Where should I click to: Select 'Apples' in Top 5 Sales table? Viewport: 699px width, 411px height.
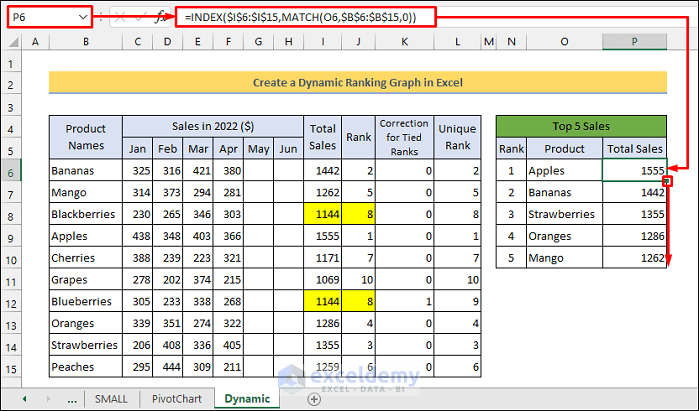[x=564, y=170]
